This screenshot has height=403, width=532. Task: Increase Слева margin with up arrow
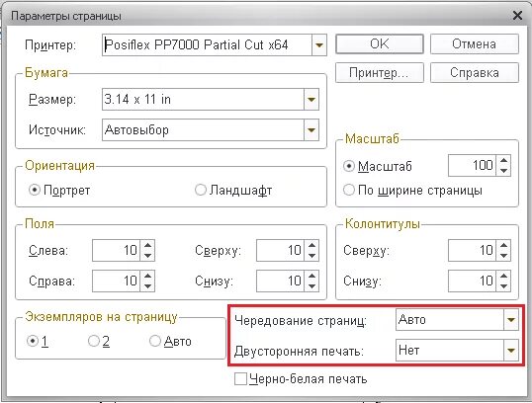coord(147,245)
